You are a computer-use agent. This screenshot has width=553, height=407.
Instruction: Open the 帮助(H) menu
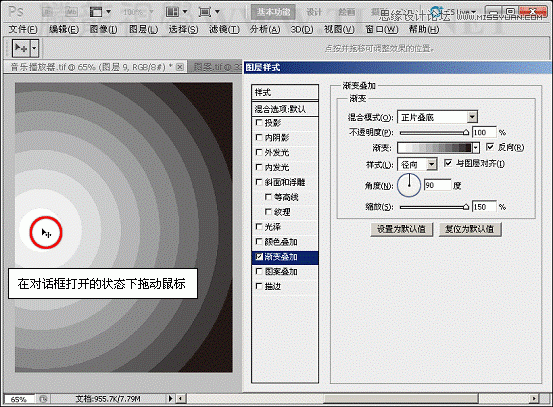(x=424, y=29)
